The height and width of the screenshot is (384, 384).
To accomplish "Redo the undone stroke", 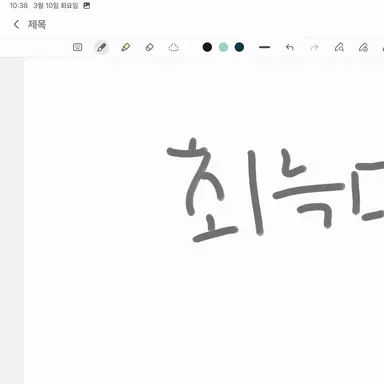I will 314,47.
